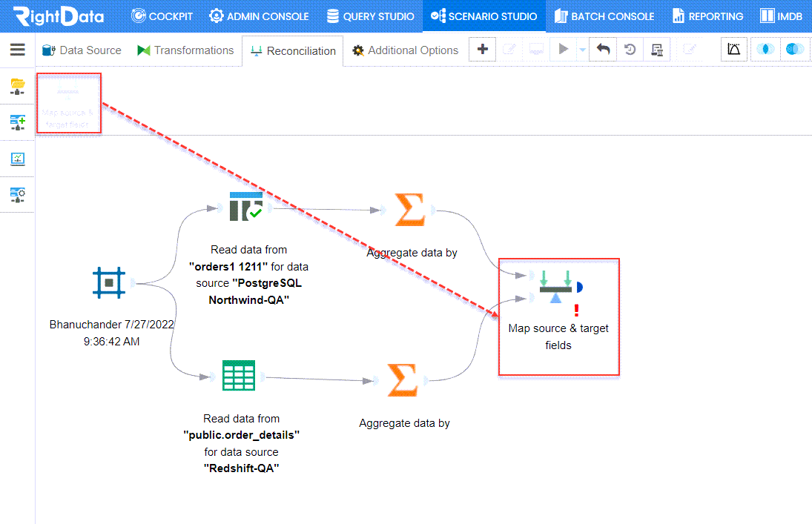Open the distribution curve chart icon
The height and width of the screenshot is (524, 812).
pos(734,49)
